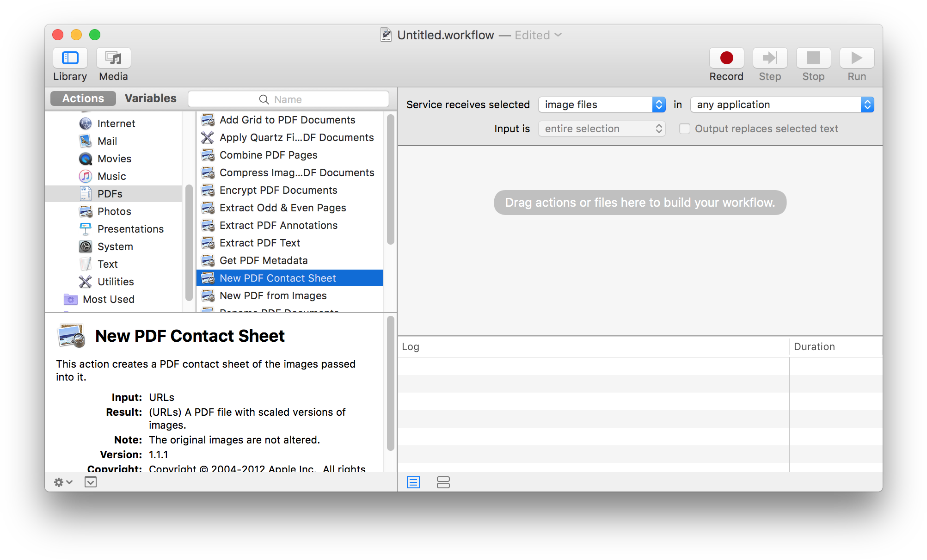Open the Media browser icon
This screenshot has width=927, height=560.
pos(113,58)
